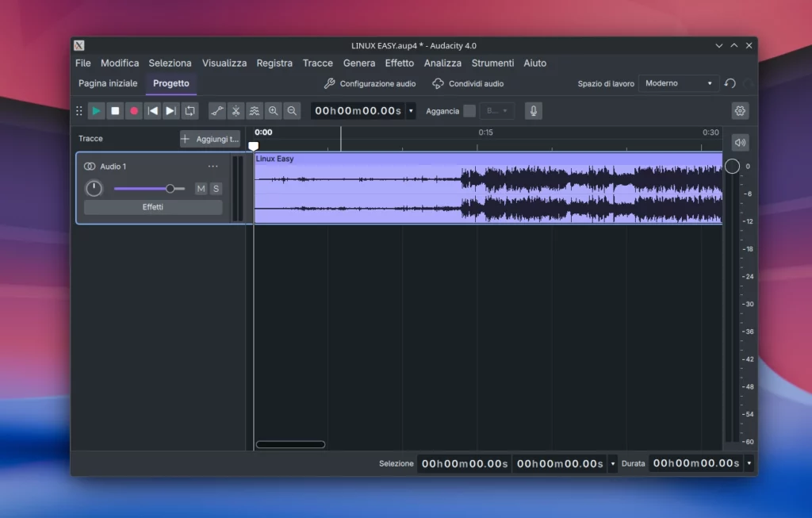Click the Audio 1 track name
Image resolution: width=812 pixels, height=518 pixels.
113,167
